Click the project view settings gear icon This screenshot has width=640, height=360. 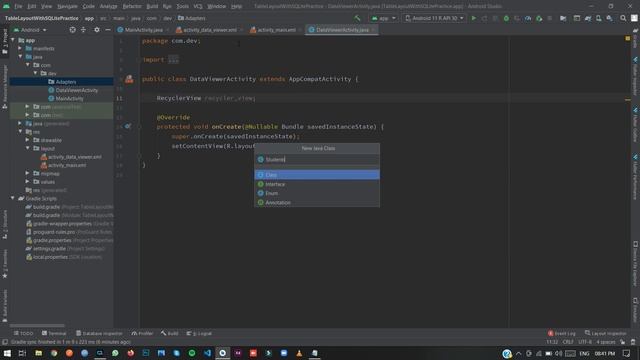[x=97, y=30]
